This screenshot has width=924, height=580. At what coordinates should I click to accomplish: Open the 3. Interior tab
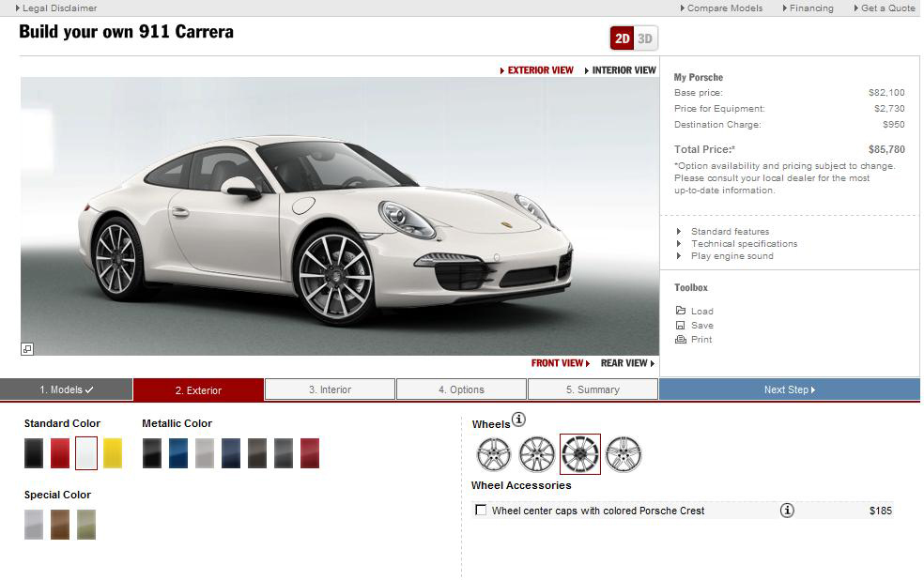point(330,389)
